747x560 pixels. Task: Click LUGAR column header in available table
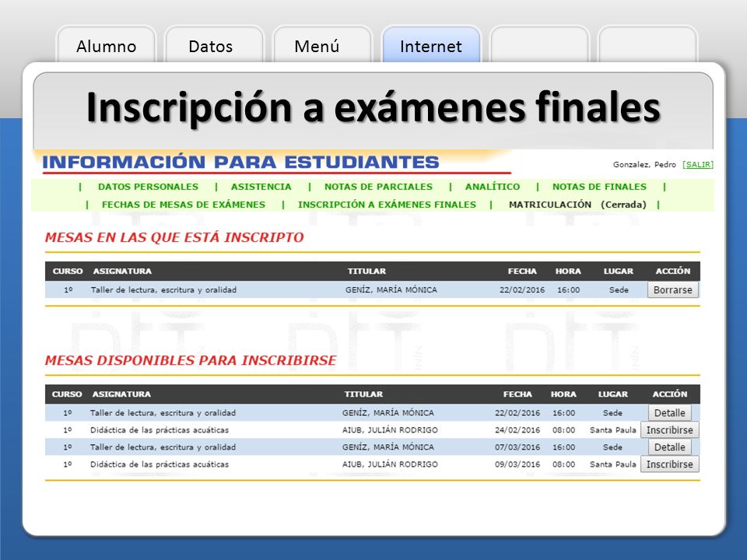click(x=612, y=394)
